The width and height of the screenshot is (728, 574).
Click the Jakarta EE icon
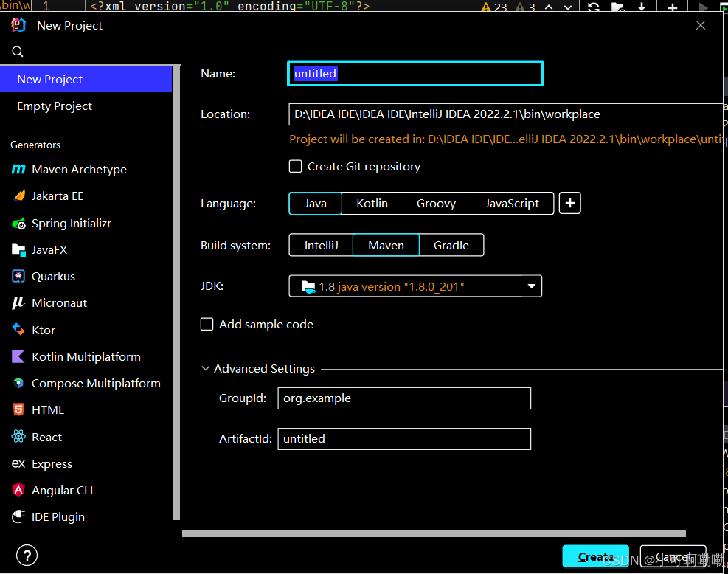18,196
